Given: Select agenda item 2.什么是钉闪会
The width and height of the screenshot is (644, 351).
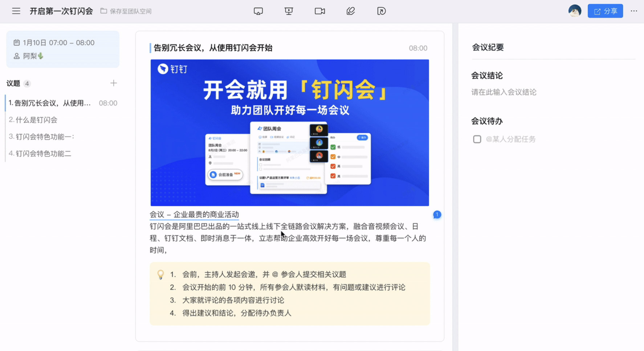Looking at the screenshot, I should coord(62,120).
